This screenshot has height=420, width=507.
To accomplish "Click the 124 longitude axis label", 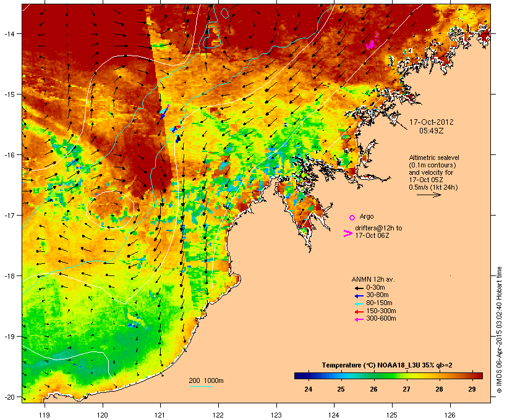I will pos(334,415).
